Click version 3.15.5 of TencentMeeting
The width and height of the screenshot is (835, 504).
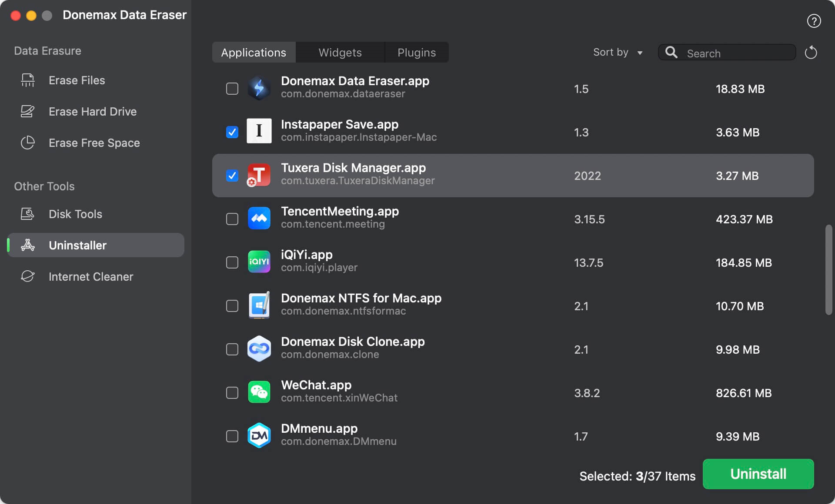pos(589,219)
